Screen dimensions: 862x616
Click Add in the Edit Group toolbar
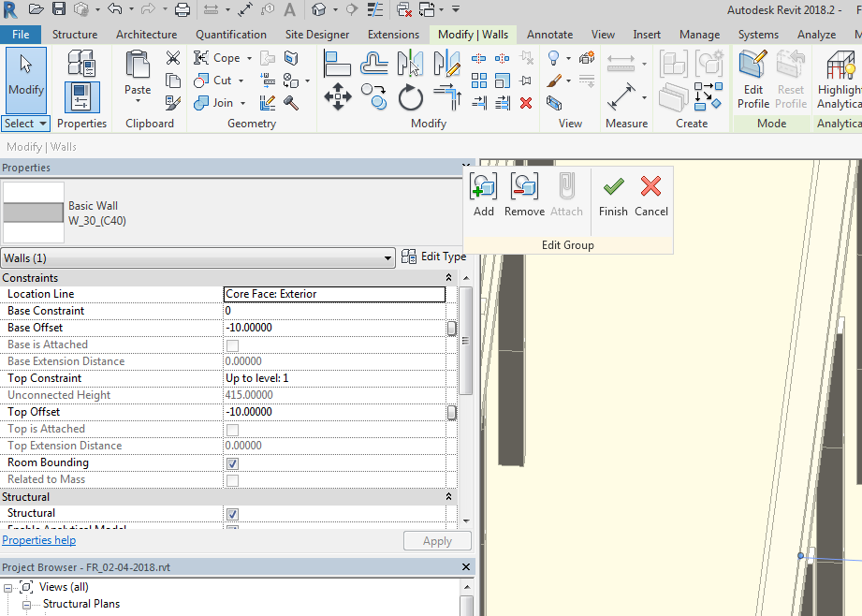(484, 195)
